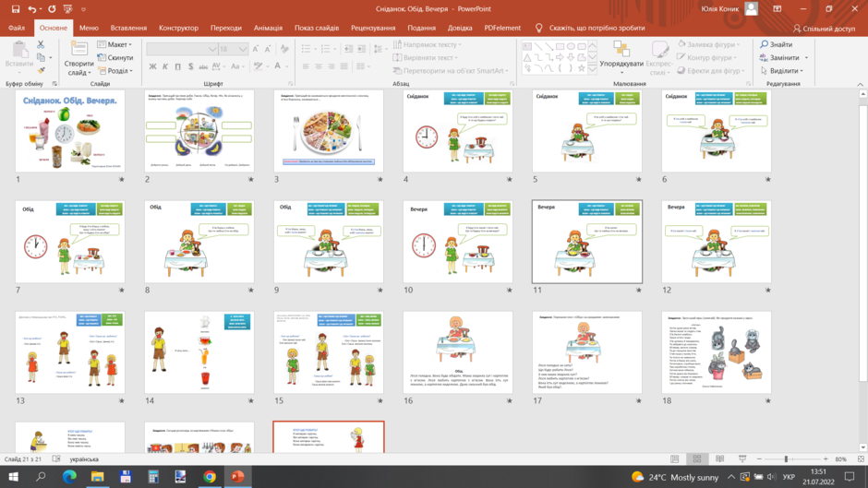This screenshot has width=868, height=488.
Task: Open Google Chrome from taskbar
Action: [x=210, y=476]
